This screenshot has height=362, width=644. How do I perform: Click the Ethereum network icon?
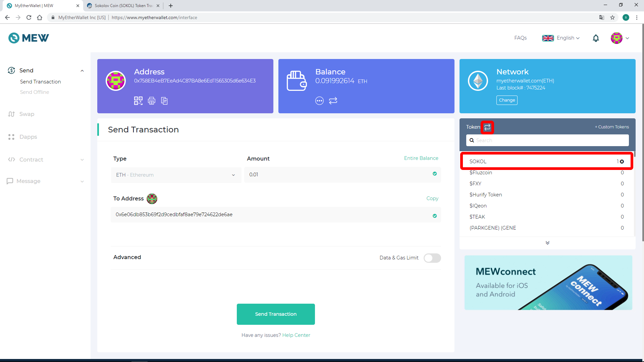(x=478, y=81)
